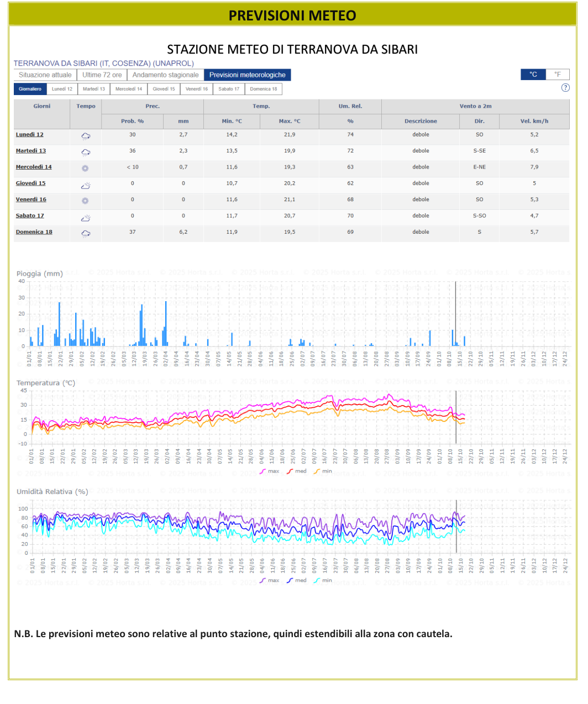Open the Mercoledì 14 day link

point(34,167)
